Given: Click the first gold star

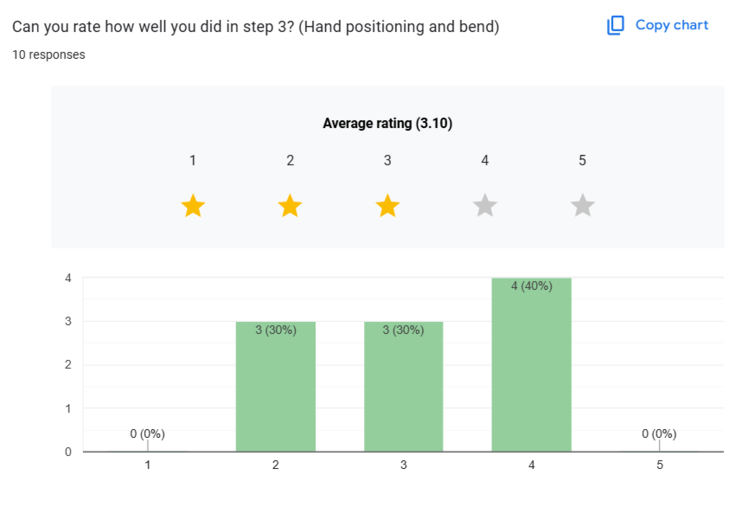Looking at the screenshot, I should click(x=193, y=206).
